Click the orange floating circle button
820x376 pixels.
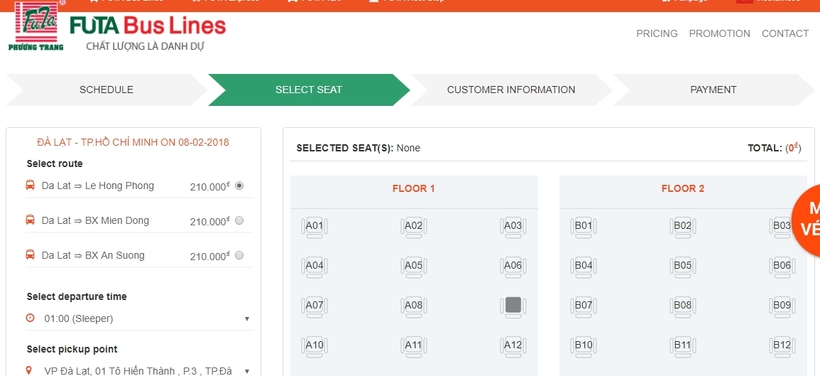(807, 220)
